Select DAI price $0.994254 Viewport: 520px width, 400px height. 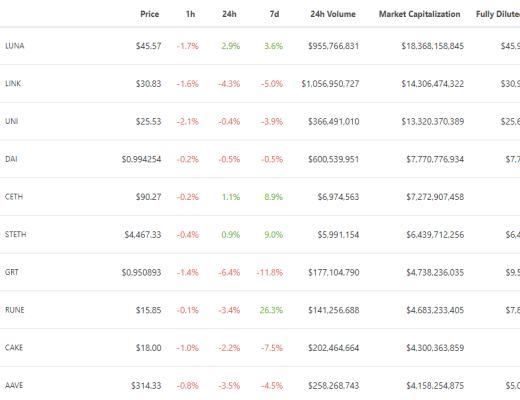(141, 159)
